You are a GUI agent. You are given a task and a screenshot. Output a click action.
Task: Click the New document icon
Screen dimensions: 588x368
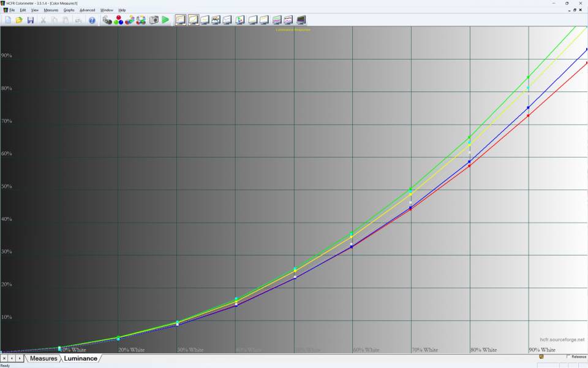point(7,20)
